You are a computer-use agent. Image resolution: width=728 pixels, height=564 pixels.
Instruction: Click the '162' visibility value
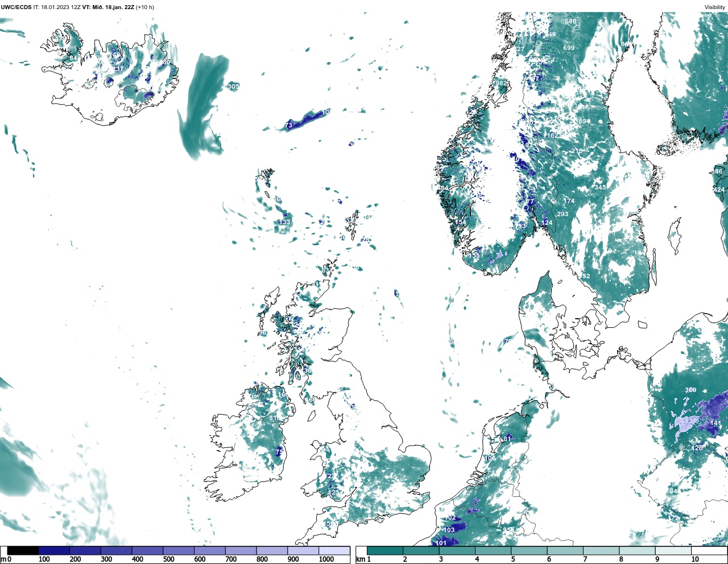pyautogui.click(x=552, y=135)
